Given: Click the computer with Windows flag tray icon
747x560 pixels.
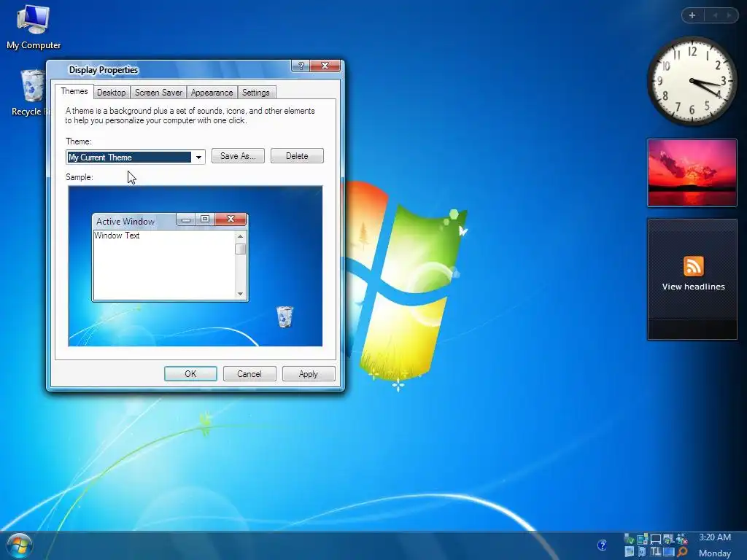Looking at the screenshot, I should (668, 539).
